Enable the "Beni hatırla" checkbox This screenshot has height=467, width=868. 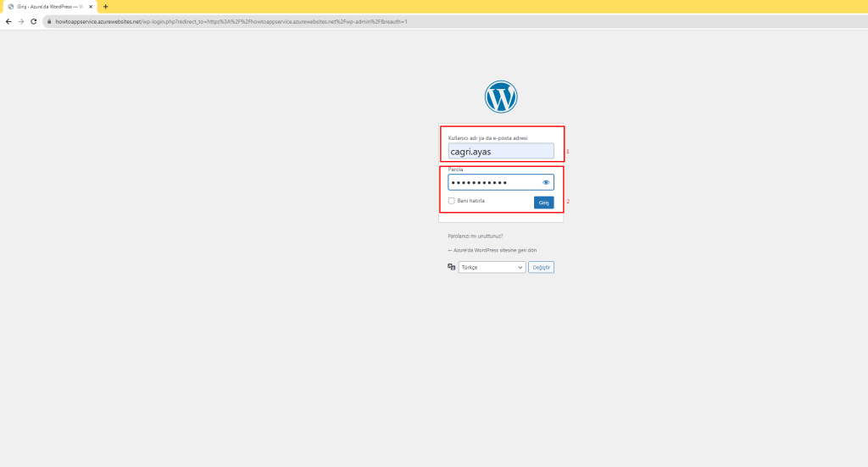(x=452, y=201)
